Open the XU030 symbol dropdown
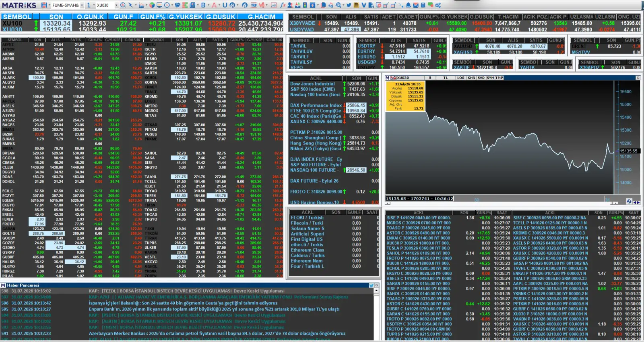This screenshot has width=644, height=342. click(x=116, y=5)
